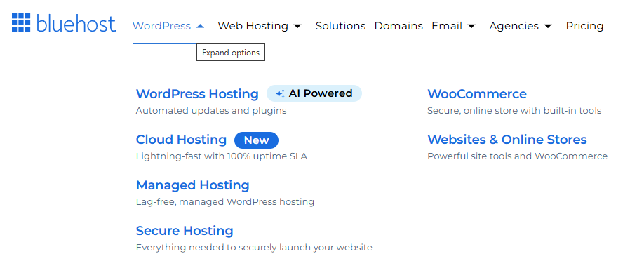This screenshot has width=644, height=268.
Task: Open WooCommerce link
Action: pos(477,94)
